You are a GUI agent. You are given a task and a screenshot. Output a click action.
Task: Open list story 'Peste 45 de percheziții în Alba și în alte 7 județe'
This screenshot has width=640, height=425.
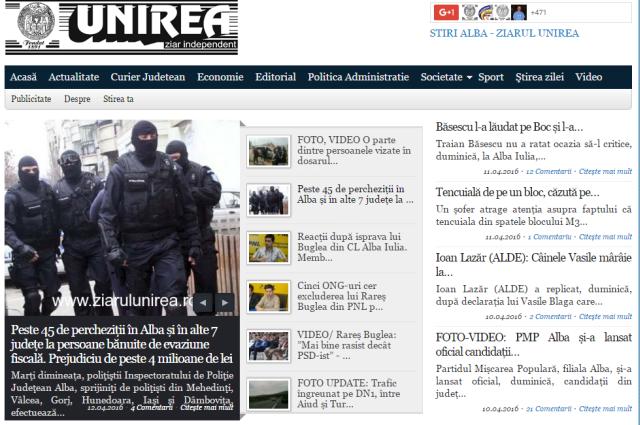point(355,194)
